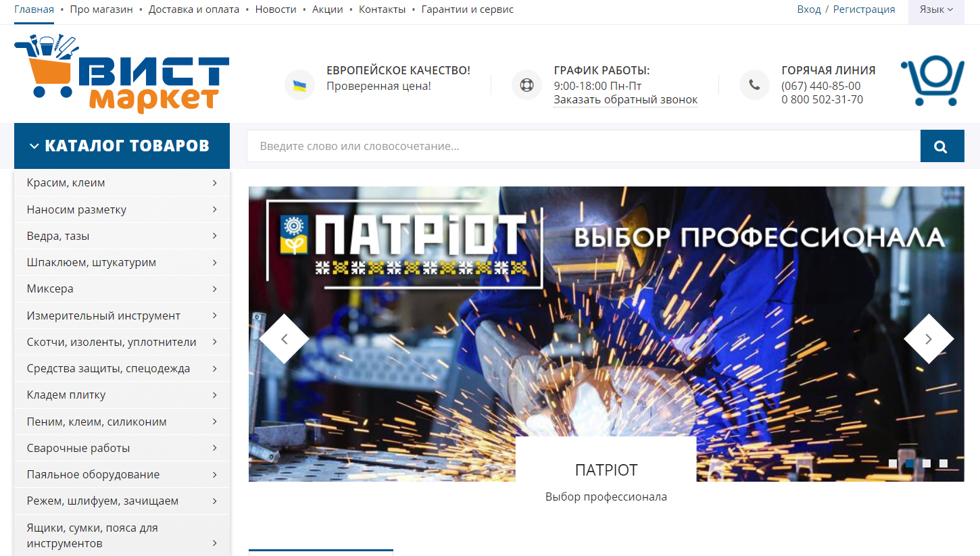980x556 pixels.
Task: Expand Средства защиты, спецодежда arrow
Action: coord(214,368)
